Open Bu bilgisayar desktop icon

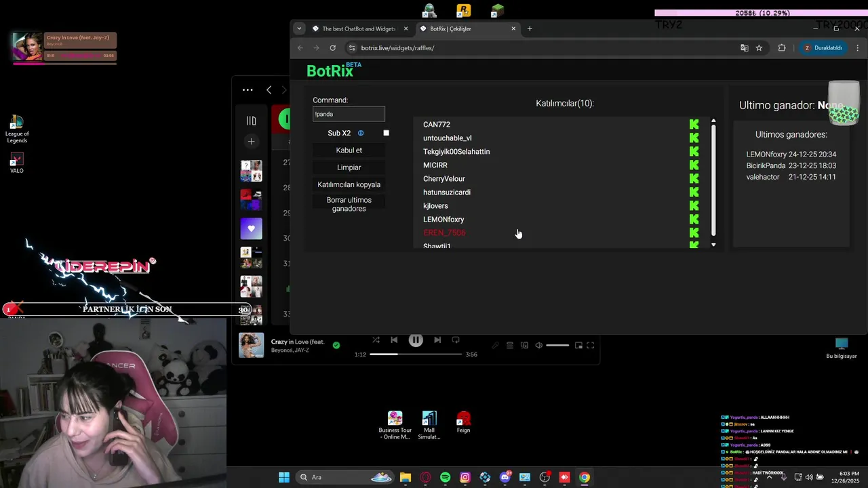tap(842, 348)
